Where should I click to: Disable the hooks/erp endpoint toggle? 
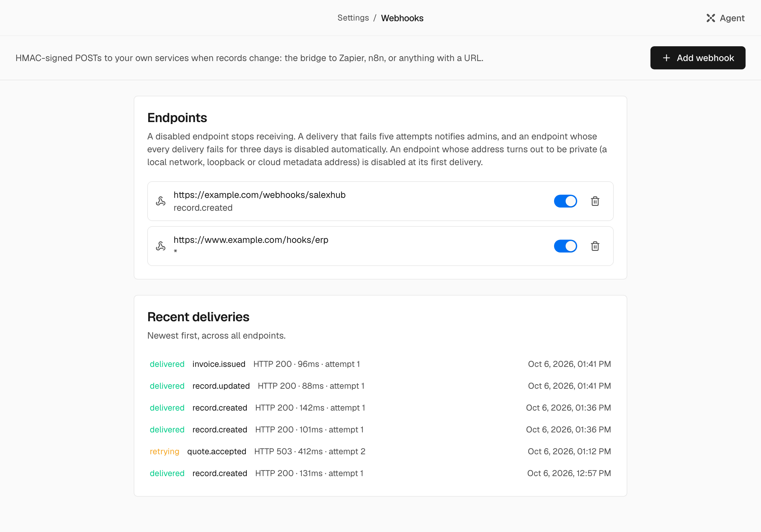(565, 246)
